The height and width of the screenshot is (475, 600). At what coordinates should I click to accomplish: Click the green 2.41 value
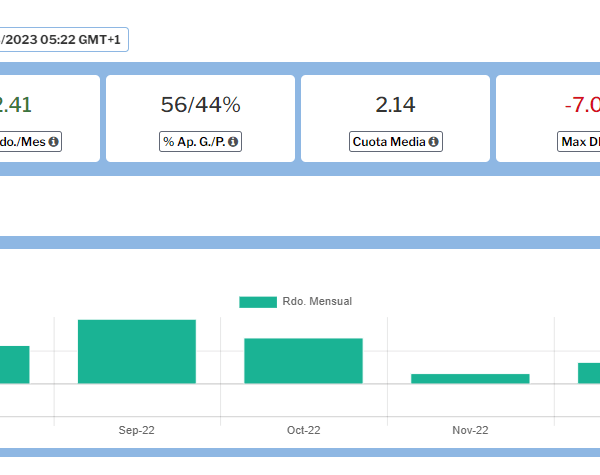pos(16,105)
